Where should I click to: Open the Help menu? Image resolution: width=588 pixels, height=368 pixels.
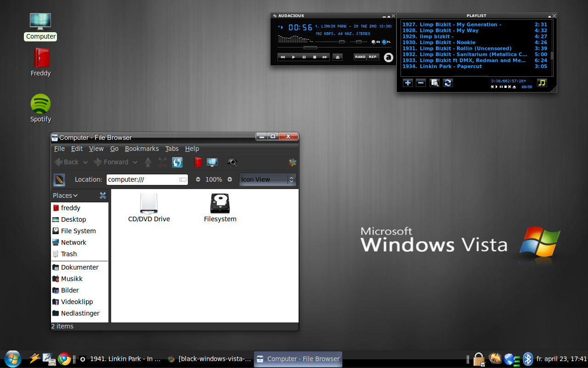(x=192, y=149)
